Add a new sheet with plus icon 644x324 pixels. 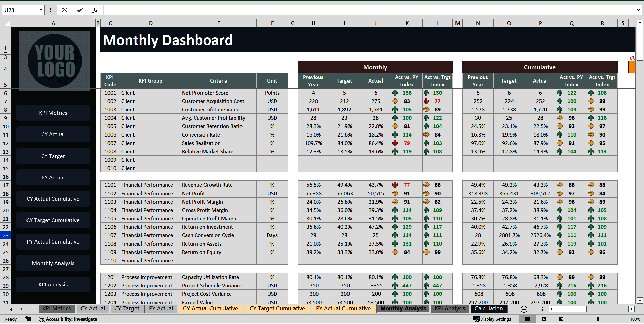tap(524, 309)
